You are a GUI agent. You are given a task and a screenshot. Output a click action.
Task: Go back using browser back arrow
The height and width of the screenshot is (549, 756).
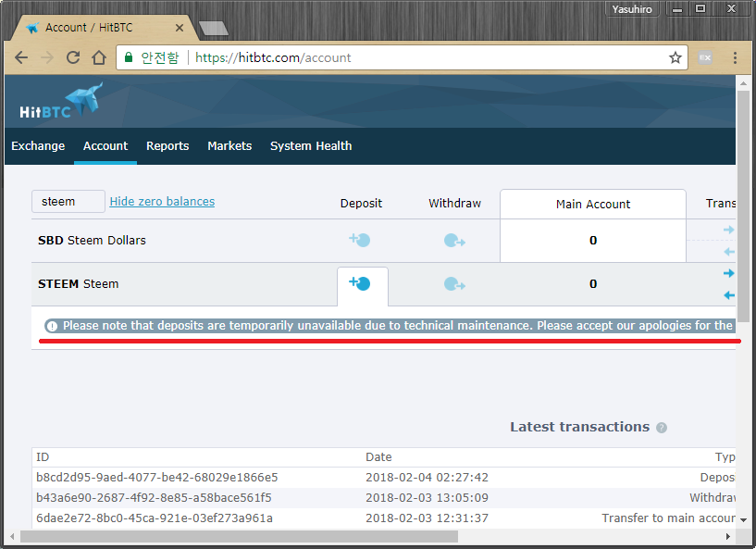pos(21,58)
